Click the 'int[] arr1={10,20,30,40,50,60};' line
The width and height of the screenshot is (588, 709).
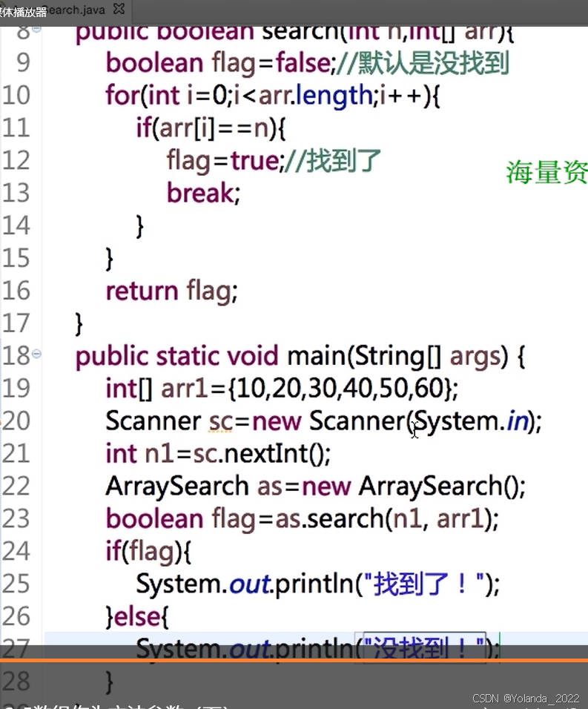(x=282, y=389)
